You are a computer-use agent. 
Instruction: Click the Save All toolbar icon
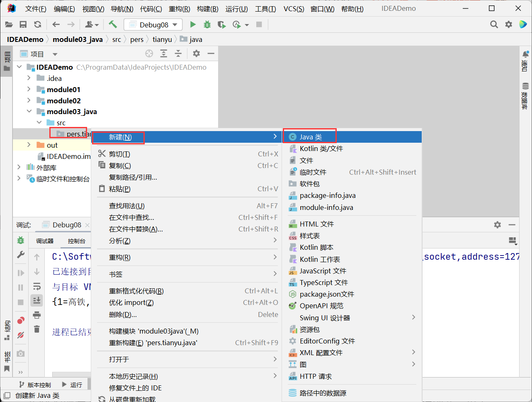(x=23, y=25)
